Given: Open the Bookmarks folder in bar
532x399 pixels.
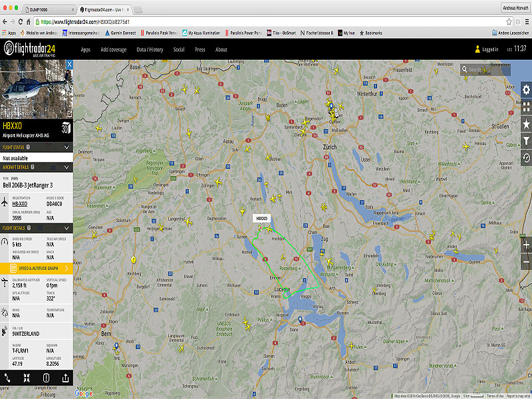Looking at the screenshot, I should click(371, 33).
